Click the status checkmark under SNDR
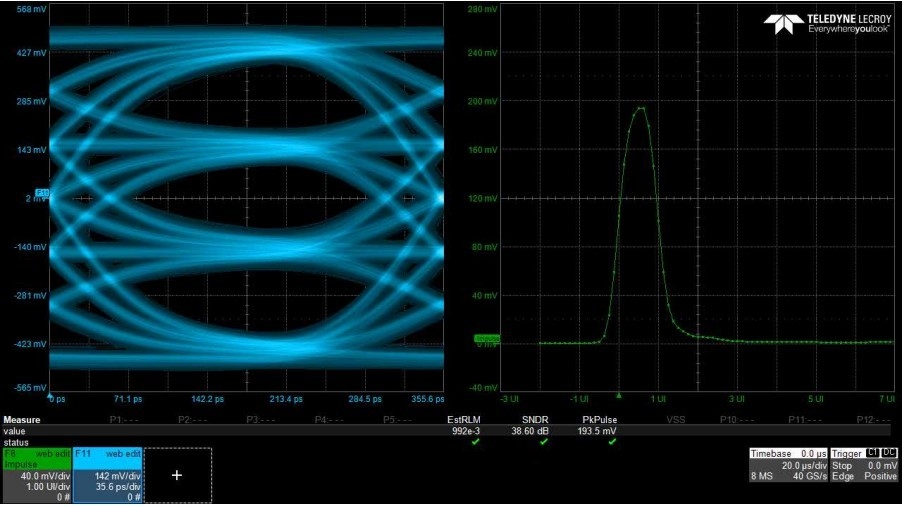The width and height of the screenshot is (909, 506). tap(544, 441)
